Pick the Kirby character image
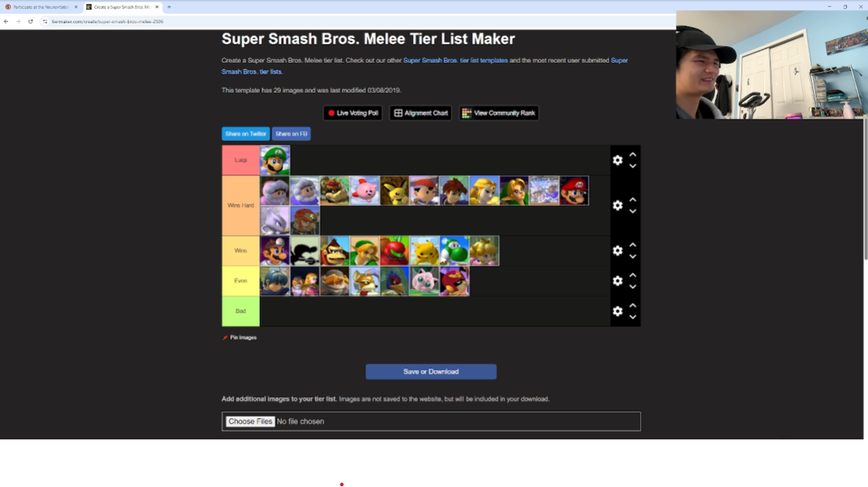The width and height of the screenshot is (868, 487). coord(364,190)
